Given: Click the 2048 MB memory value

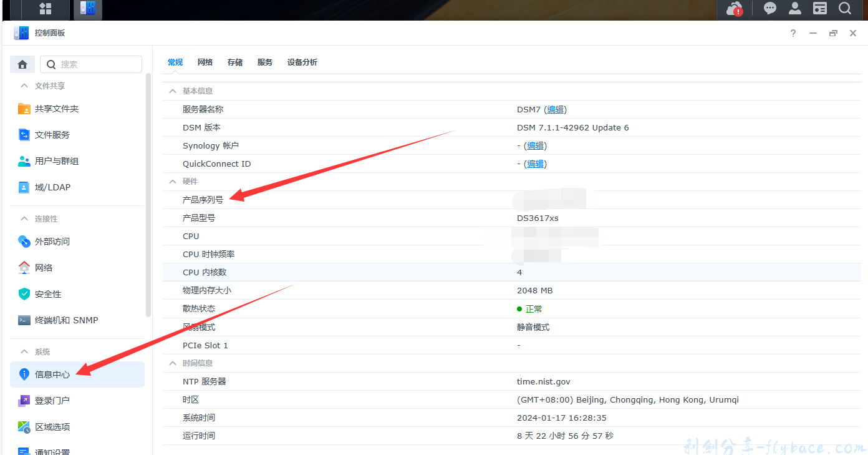Looking at the screenshot, I should pyautogui.click(x=535, y=290).
